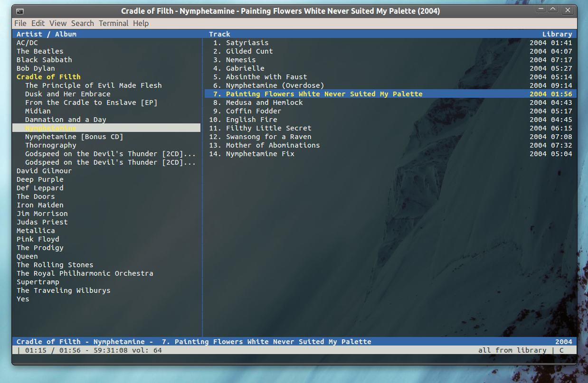This screenshot has height=383, width=588.
Task: Click the Library header label
Action: [557, 34]
